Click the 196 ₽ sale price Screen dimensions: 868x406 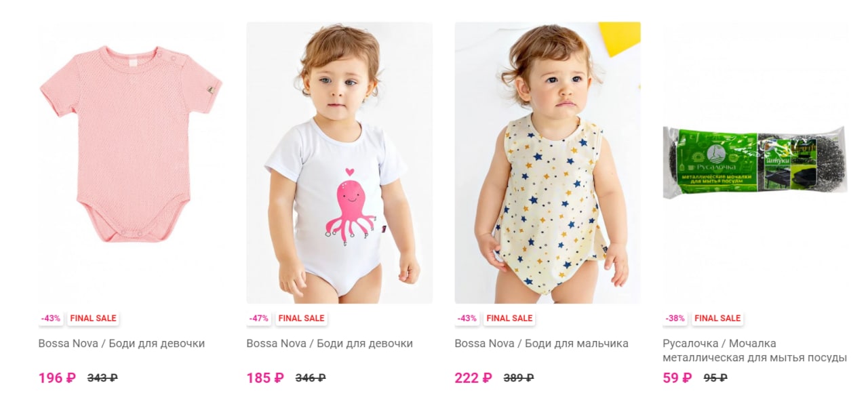[57, 378]
